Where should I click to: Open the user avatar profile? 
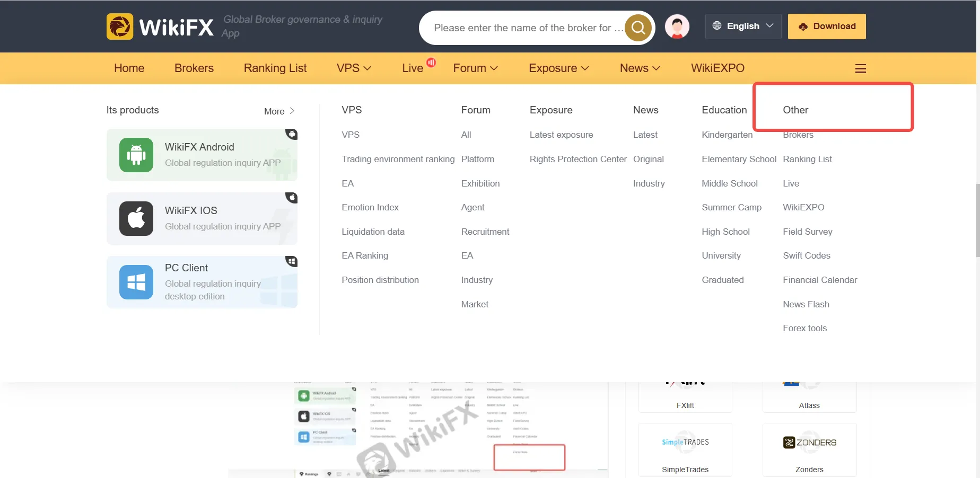coord(677,26)
